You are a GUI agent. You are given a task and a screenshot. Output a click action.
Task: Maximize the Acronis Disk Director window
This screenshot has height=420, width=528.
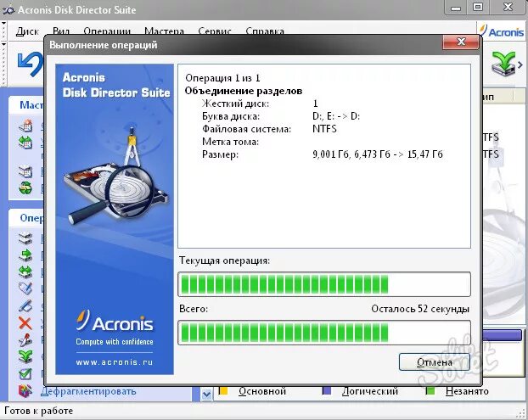pyautogui.click(x=478, y=8)
